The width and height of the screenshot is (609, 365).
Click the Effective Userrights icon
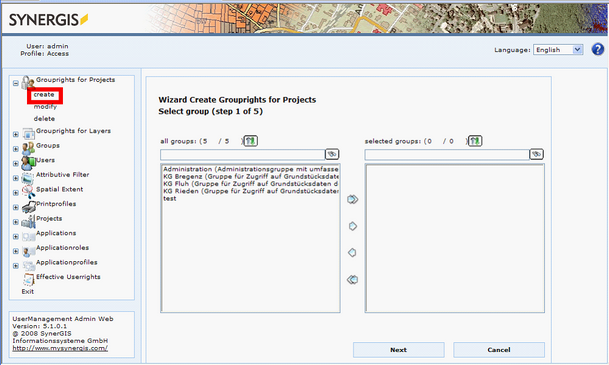(28, 280)
